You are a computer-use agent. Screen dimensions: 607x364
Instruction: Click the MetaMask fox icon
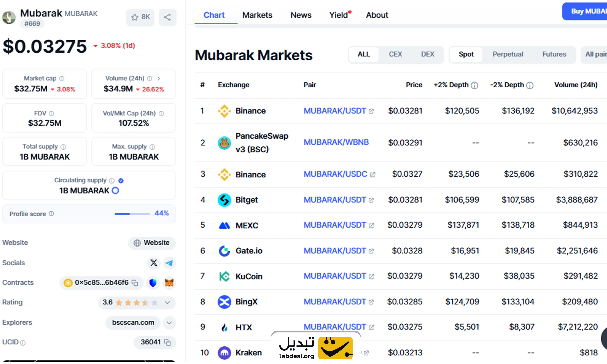(x=169, y=283)
